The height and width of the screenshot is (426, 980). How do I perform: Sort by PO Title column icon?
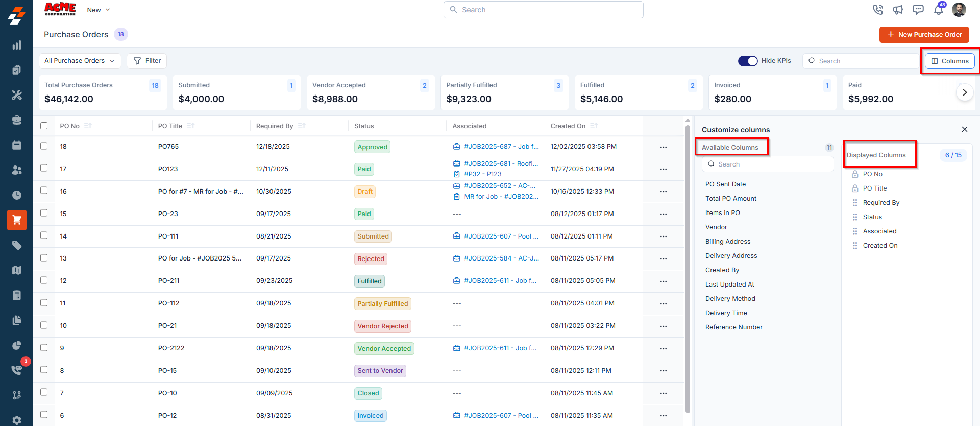[190, 126]
